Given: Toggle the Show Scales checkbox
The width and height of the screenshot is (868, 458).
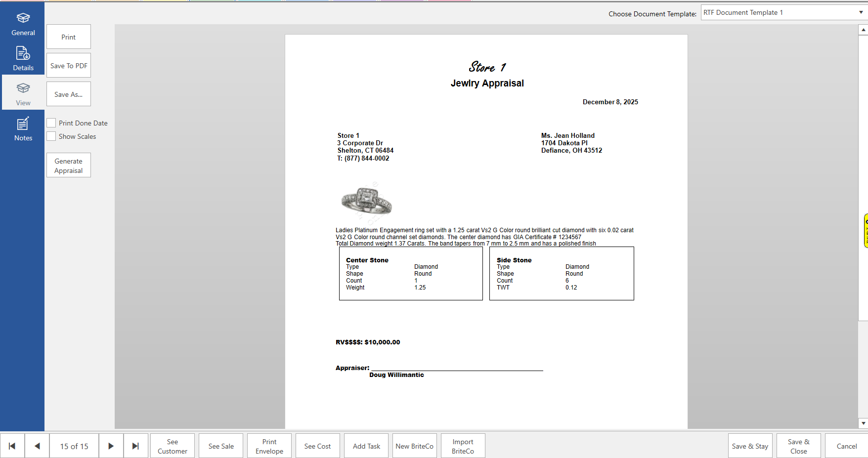Looking at the screenshot, I should 51,136.
